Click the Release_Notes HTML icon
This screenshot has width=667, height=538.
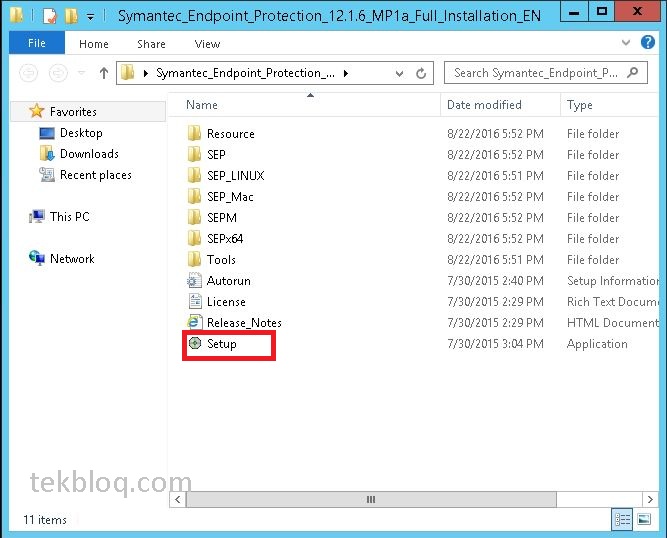pyautogui.click(x=194, y=322)
